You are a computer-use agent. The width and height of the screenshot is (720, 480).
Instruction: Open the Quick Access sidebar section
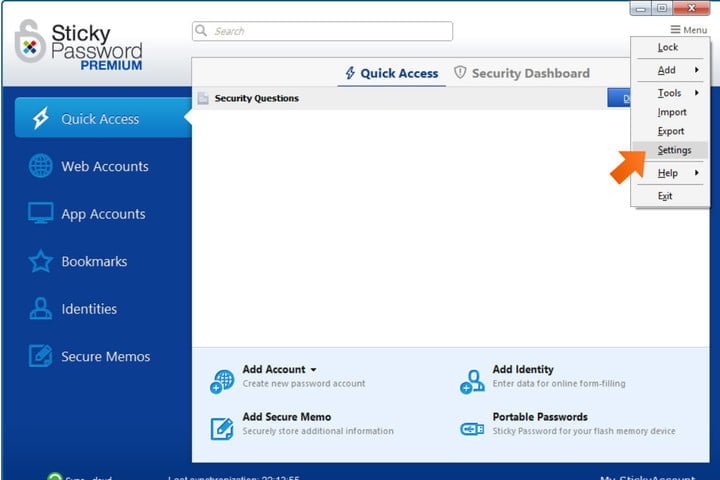click(103, 118)
